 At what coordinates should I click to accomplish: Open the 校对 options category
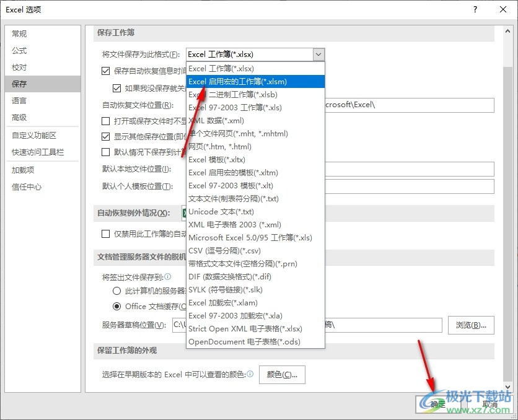coord(43,67)
